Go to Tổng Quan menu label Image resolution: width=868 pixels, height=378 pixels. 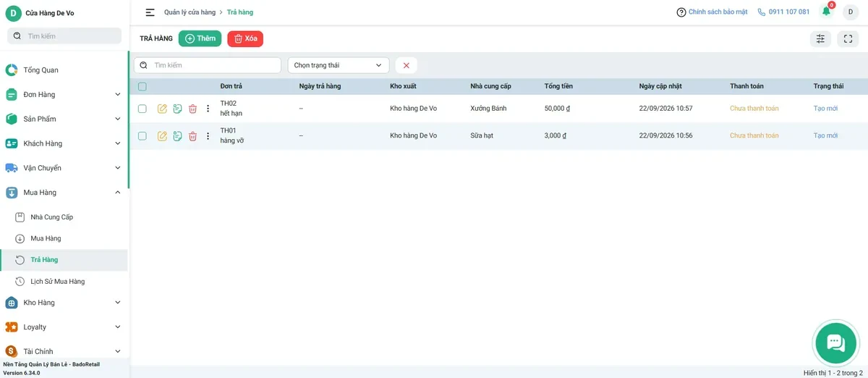point(41,70)
